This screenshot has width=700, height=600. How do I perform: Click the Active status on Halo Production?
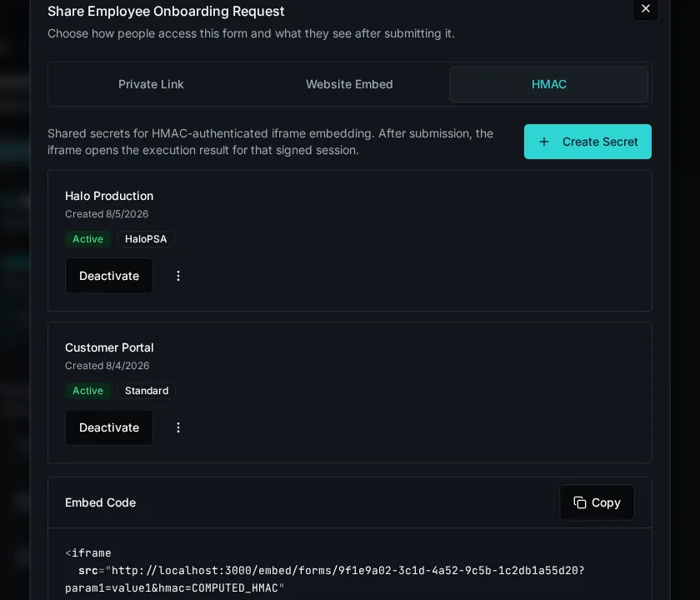coord(87,239)
